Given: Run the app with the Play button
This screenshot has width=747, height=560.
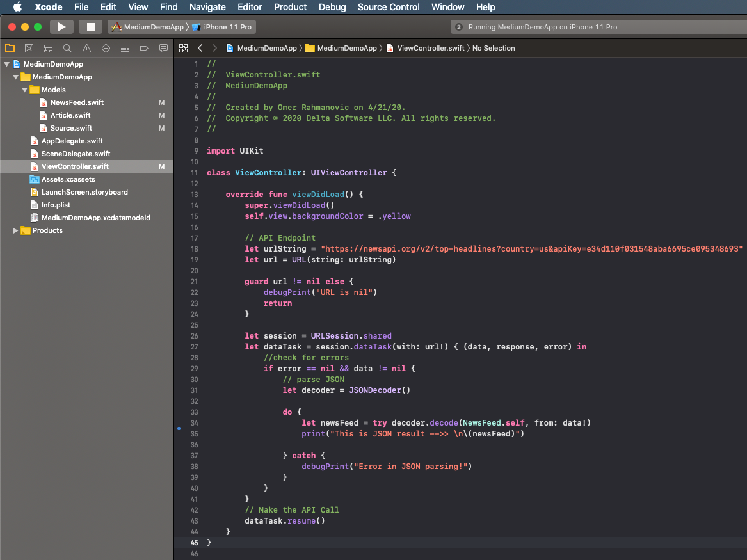Looking at the screenshot, I should [61, 27].
